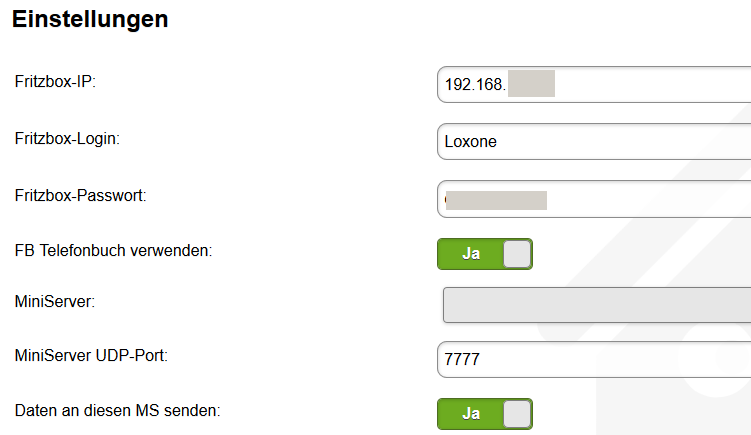Click the Fritzbox-IP input field
This screenshot has width=751, height=435.
coord(650,85)
